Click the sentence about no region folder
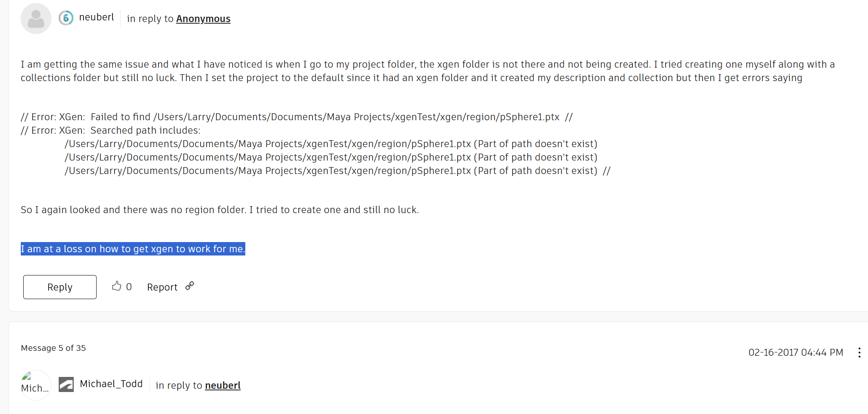Screen dimensions: 868x414 point(220,210)
